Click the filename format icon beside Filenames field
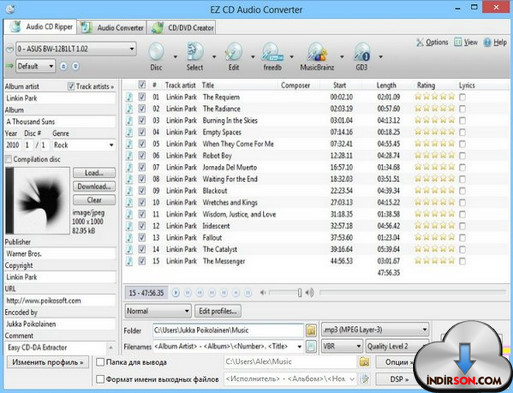Screen dimensions: 513x393 click(311, 346)
